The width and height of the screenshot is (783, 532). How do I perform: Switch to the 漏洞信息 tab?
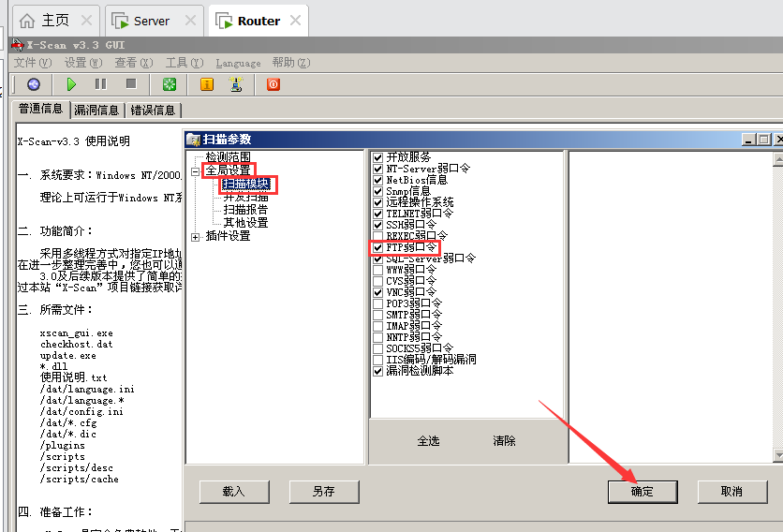click(x=96, y=111)
